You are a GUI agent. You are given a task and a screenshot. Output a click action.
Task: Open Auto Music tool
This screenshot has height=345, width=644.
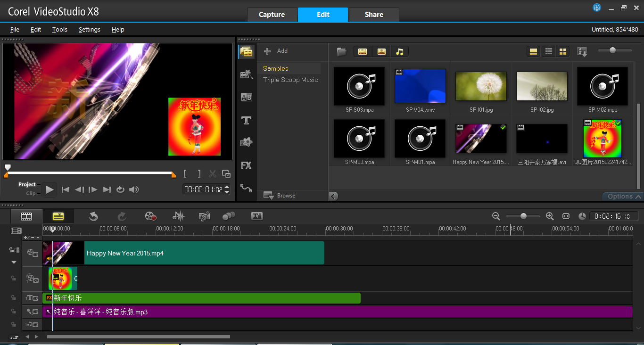point(204,216)
